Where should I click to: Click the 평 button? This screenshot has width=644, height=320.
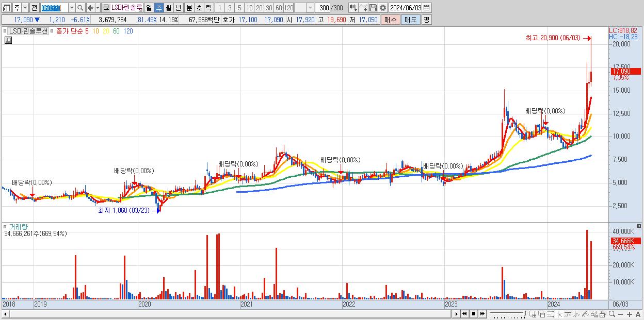(426, 20)
